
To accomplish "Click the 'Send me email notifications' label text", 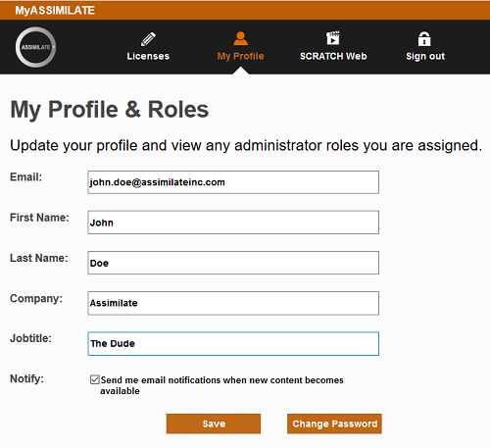I will (221, 385).
